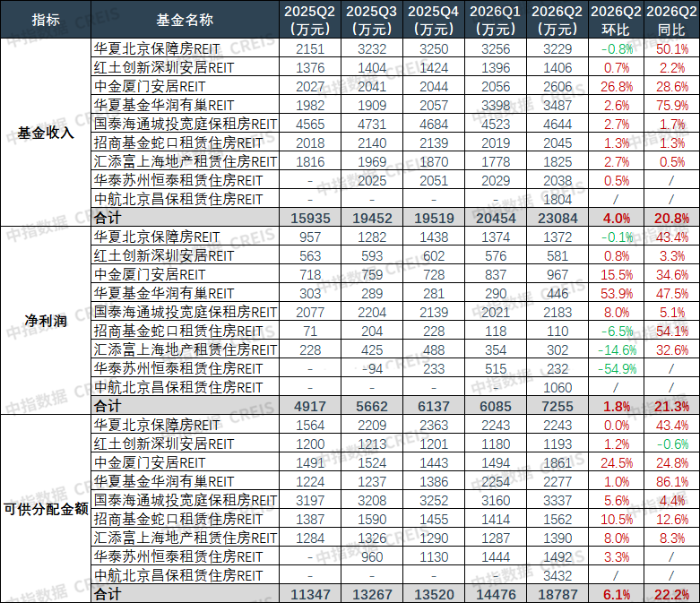Select the bold 21.3% total cell

[x=671, y=406]
